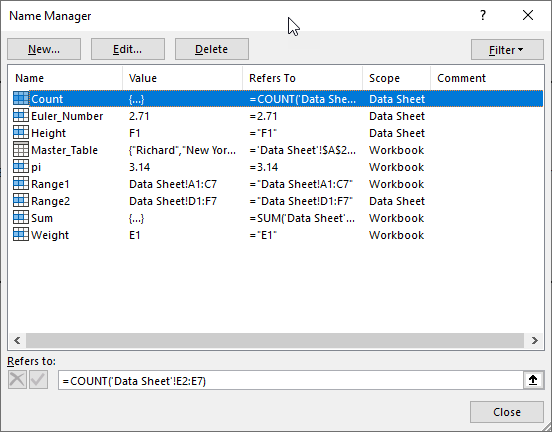
Task: Click the New... button
Action: (44, 49)
